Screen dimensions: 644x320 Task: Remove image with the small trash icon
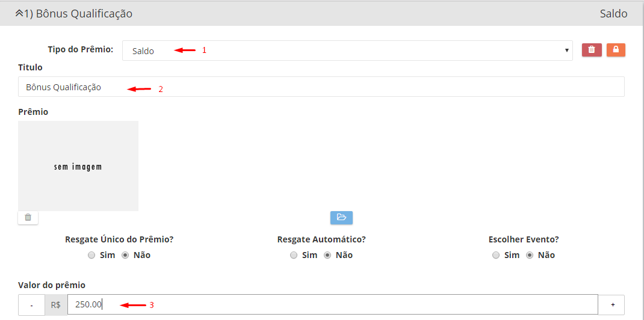28,217
